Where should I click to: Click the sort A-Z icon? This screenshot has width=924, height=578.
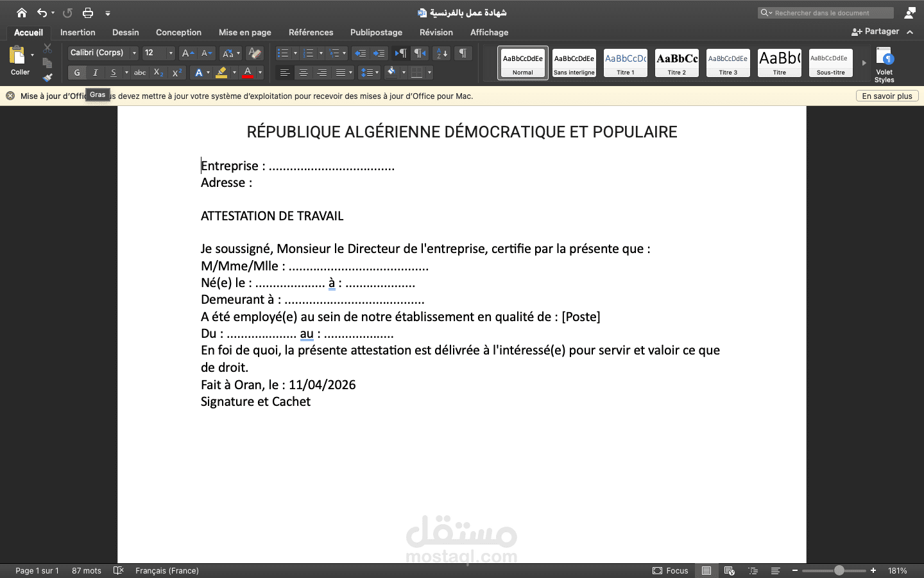click(441, 53)
